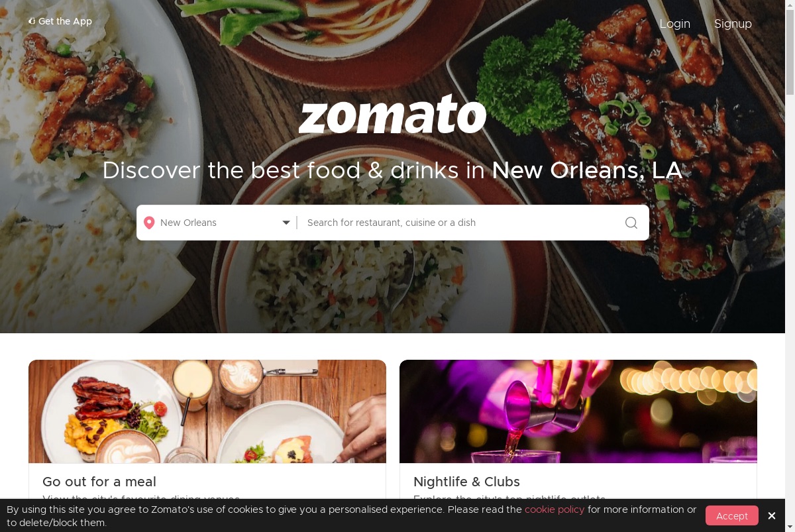Screen dimensions: 795x532
Task: Accept the cookie notice
Action: point(732,515)
